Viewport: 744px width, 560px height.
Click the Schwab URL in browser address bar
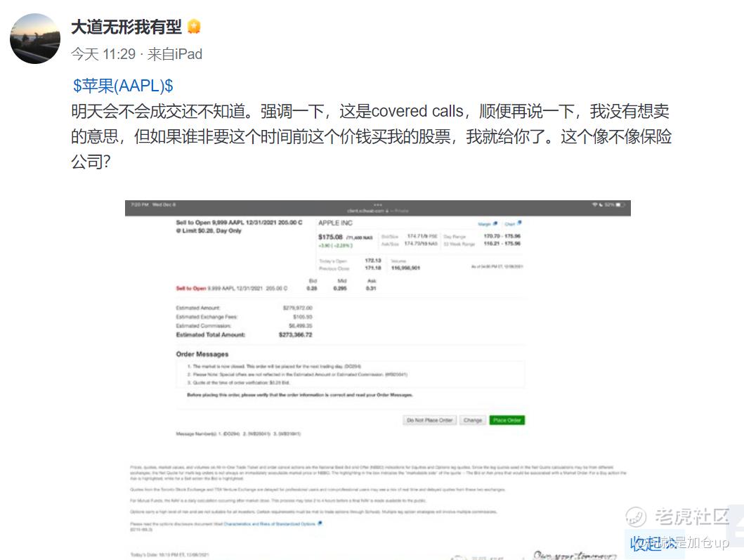click(378, 211)
